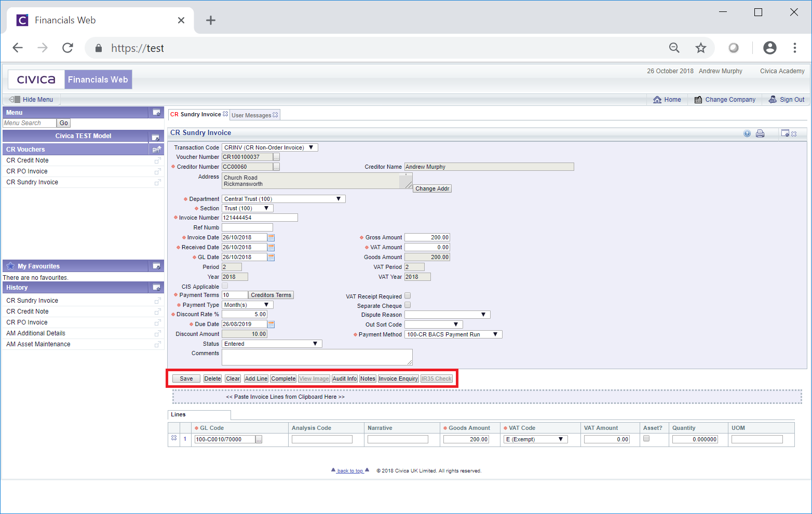Open CR PO Invoice in new window icon under CR Vouchers
Image resolution: width=812 pixels, height=514 pixels.
[x=157, y=171]
